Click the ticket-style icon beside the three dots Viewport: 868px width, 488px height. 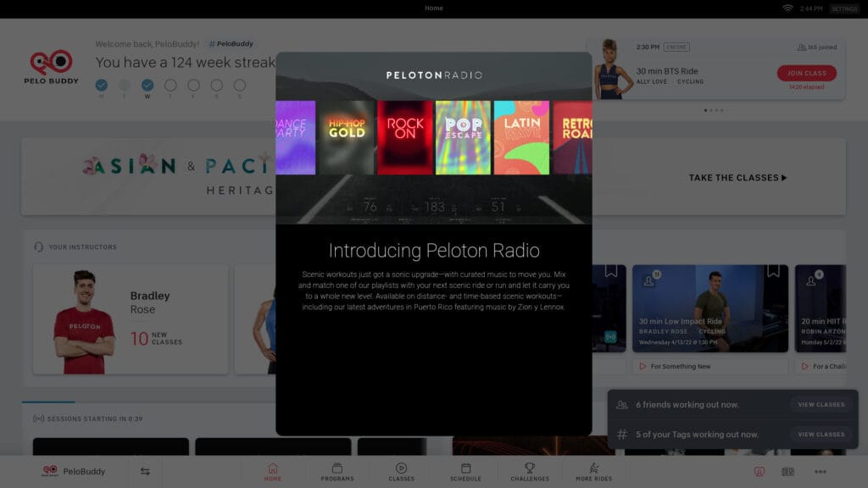pyautogui.click(x=787, y=471)
